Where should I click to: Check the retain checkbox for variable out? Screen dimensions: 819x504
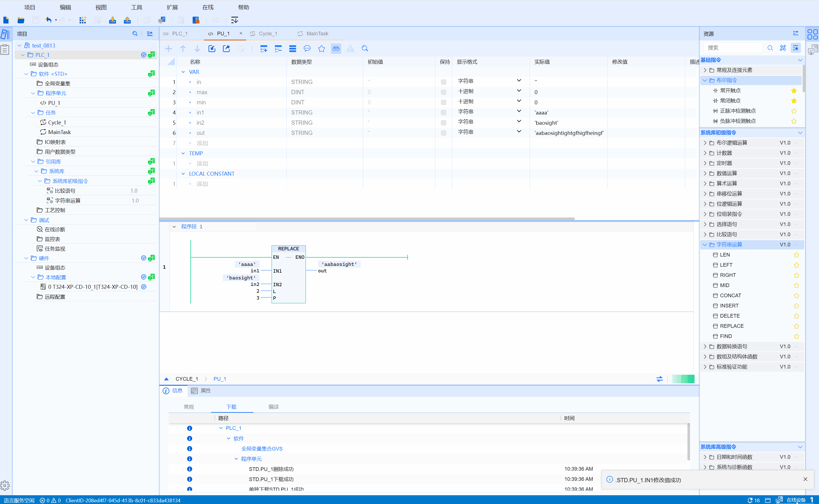(x=443, y=133)
